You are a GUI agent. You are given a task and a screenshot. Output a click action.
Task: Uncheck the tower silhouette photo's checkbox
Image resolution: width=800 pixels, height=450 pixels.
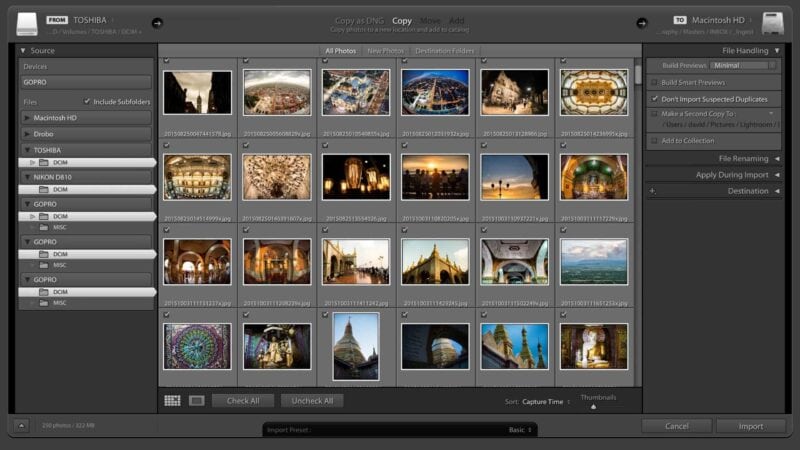point(166,61)
